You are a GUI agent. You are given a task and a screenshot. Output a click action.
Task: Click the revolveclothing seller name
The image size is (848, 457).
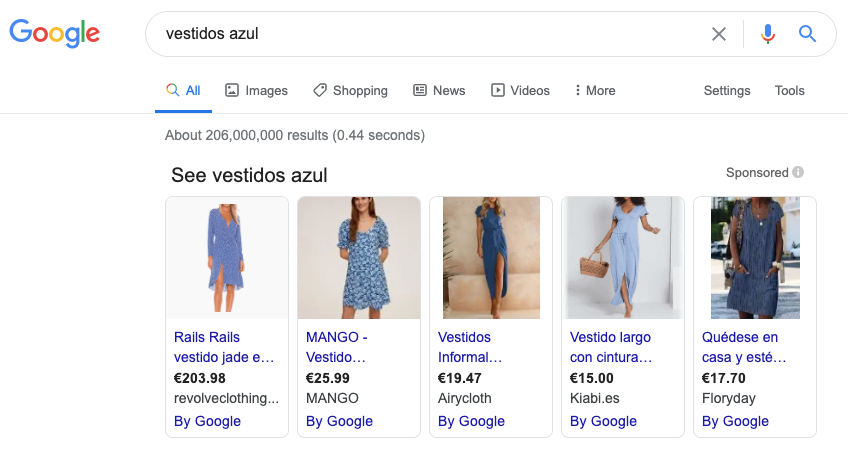tap(226, 398)
